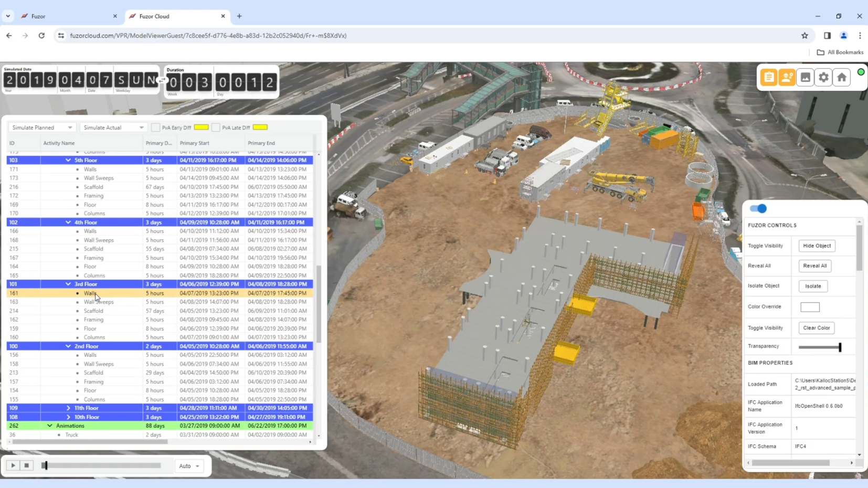Open the Color Override swatch
This screenshot has width=868, height=488.
coord(810,307)
